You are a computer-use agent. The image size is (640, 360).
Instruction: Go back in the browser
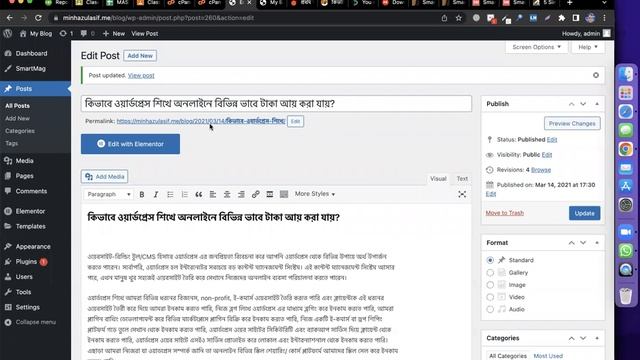pyautogui.click(x=9, y=18)
